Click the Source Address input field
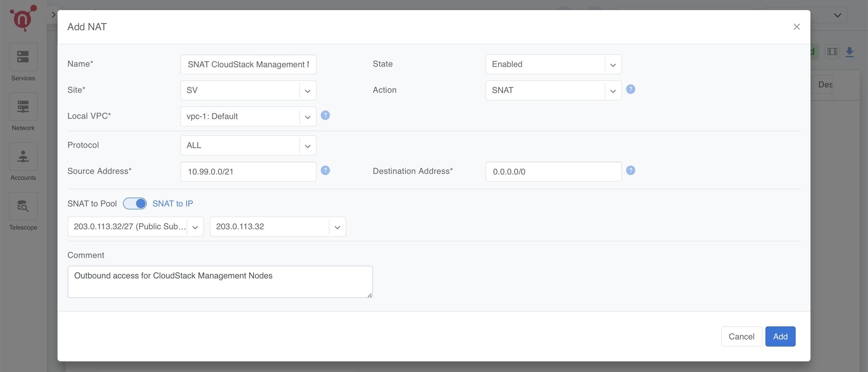This screenshot has width=868, height=372. click(x=248, y=172)
